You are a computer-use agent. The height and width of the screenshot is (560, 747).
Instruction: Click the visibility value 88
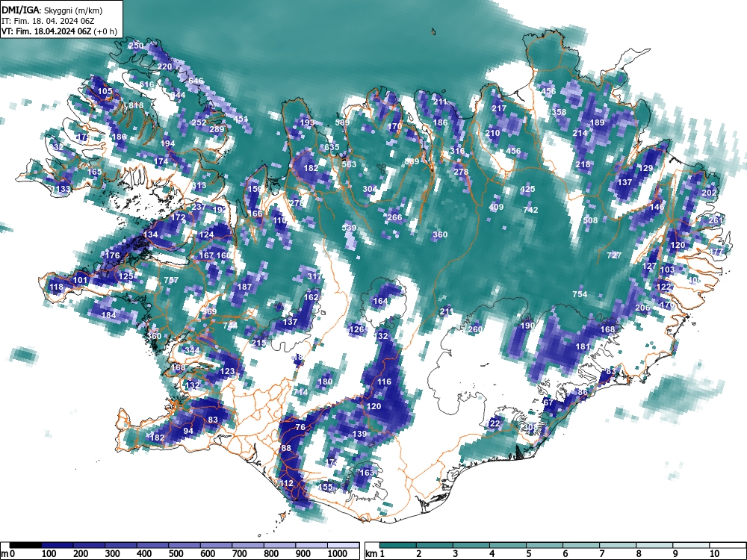[286, 448]
